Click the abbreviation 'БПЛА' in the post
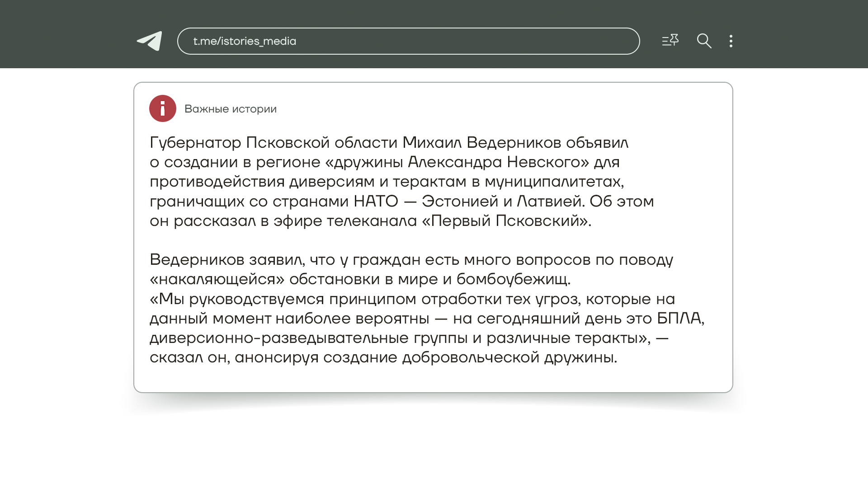This screenshot has height=488, width=868. 679,318
